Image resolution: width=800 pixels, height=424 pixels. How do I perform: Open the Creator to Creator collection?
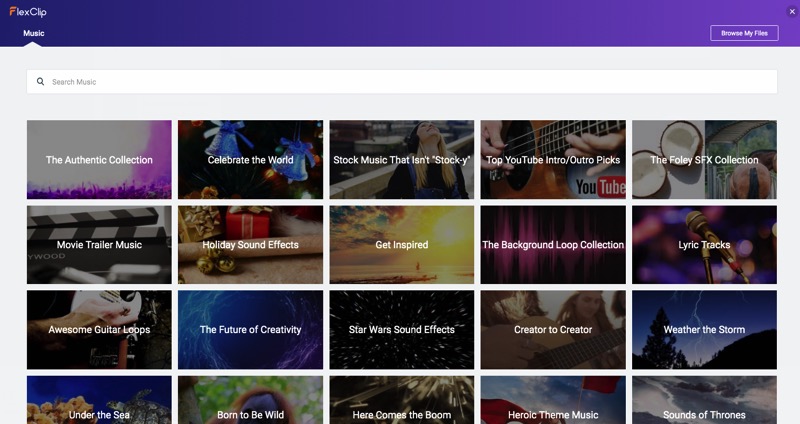[x=553, y=330]
